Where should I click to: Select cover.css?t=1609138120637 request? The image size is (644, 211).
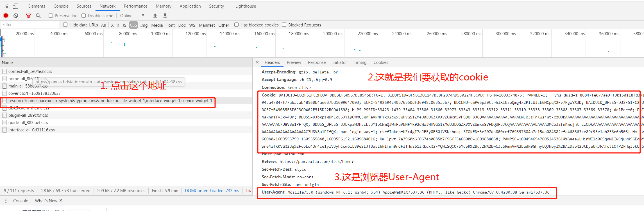click(126, 93)
